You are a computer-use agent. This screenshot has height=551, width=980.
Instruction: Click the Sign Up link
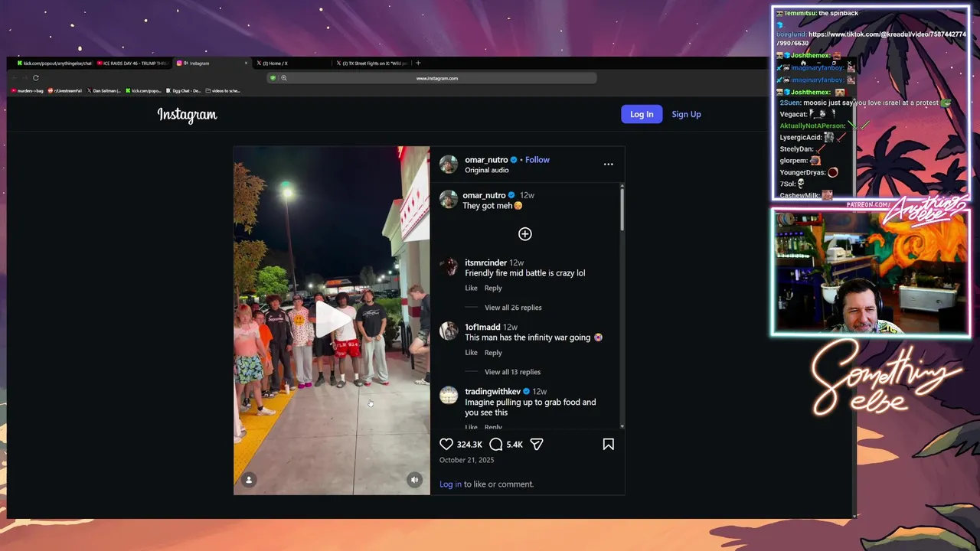click(x=686, y=114)
